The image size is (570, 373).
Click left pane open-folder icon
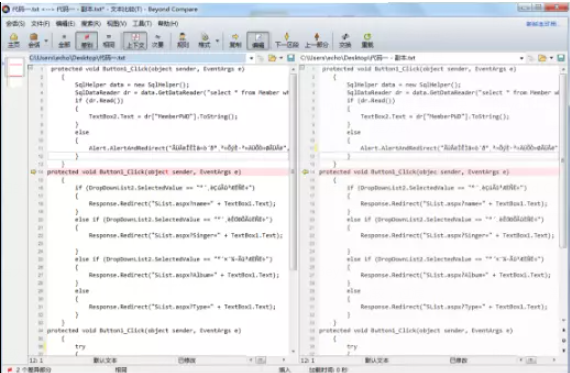tap(272, 58)
